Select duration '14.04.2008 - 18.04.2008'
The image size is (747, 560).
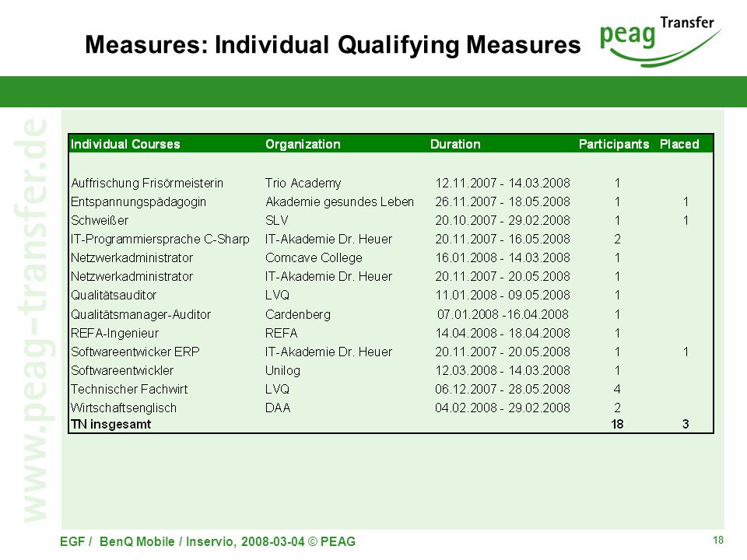pyautogui.click(x=502, y=333)
